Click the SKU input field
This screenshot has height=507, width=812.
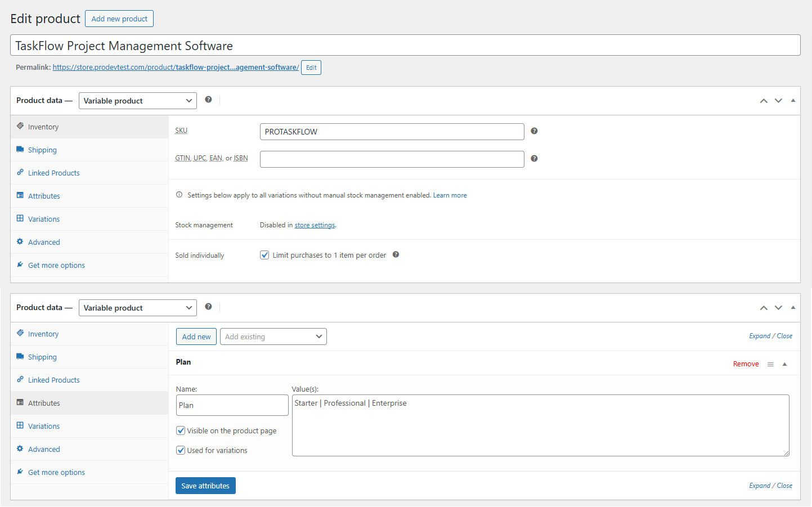(392, 132)
